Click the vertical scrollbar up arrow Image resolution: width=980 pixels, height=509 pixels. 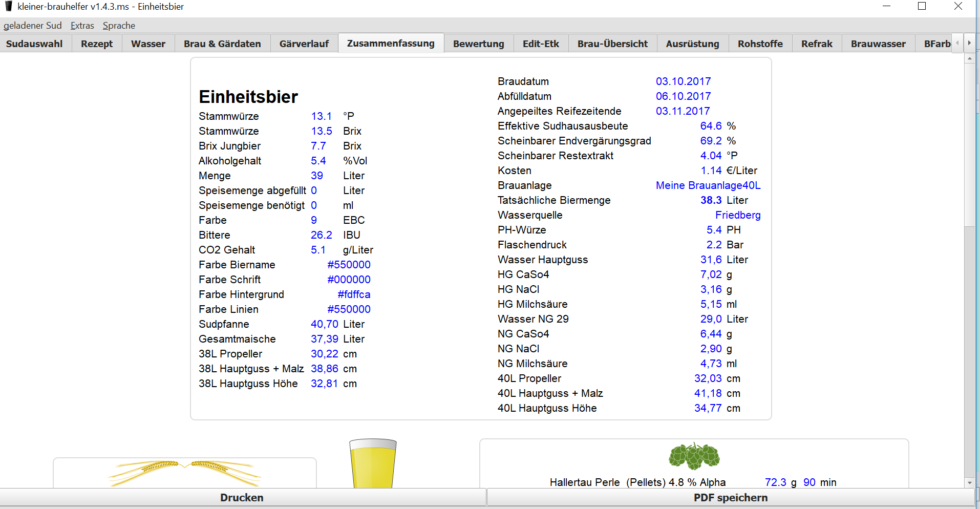pyautogui.click(x=969, y=58)
